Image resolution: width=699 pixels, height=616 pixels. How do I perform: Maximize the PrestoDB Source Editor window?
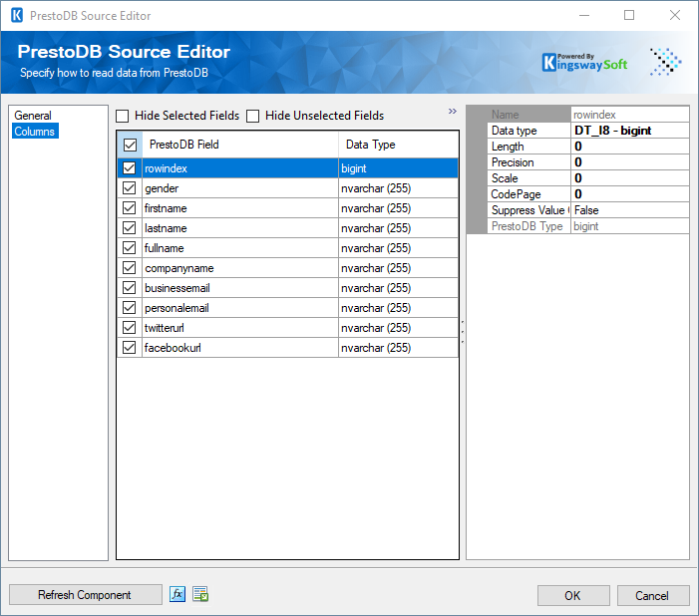629,15
